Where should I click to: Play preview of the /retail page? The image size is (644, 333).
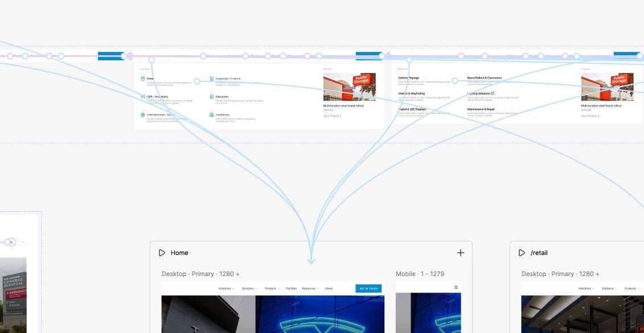(522, 253)
